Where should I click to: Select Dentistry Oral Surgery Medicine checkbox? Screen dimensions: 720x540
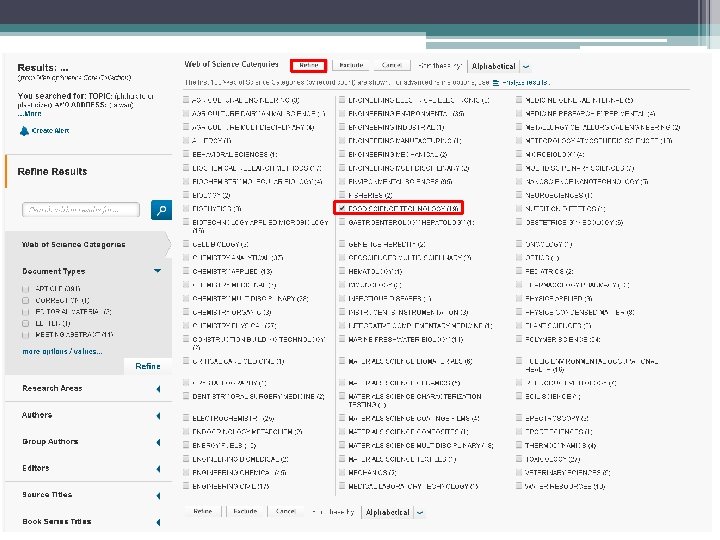click(x=186, y=396)
